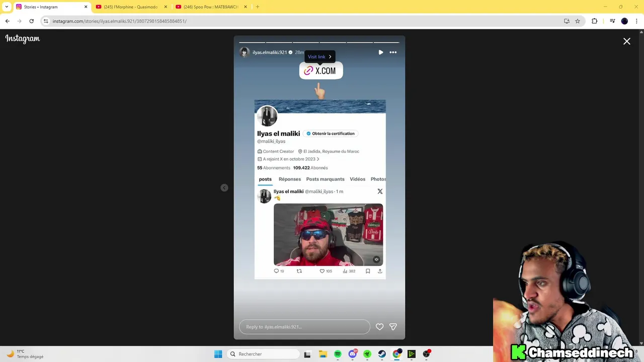Close the l'Morphine - Quasimodo tab
644x362 pixels.
pyautogui.click(x=166, y=7)
